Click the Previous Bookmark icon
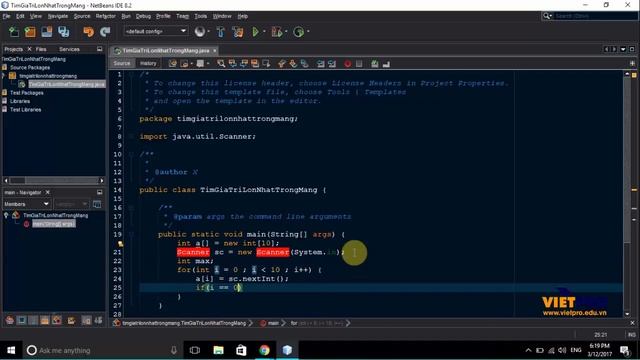 click(x=282, y=63)
